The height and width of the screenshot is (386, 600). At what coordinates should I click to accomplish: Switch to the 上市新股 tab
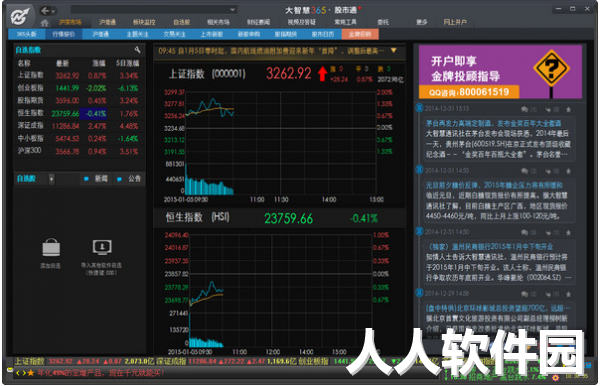tap(212, 34)
